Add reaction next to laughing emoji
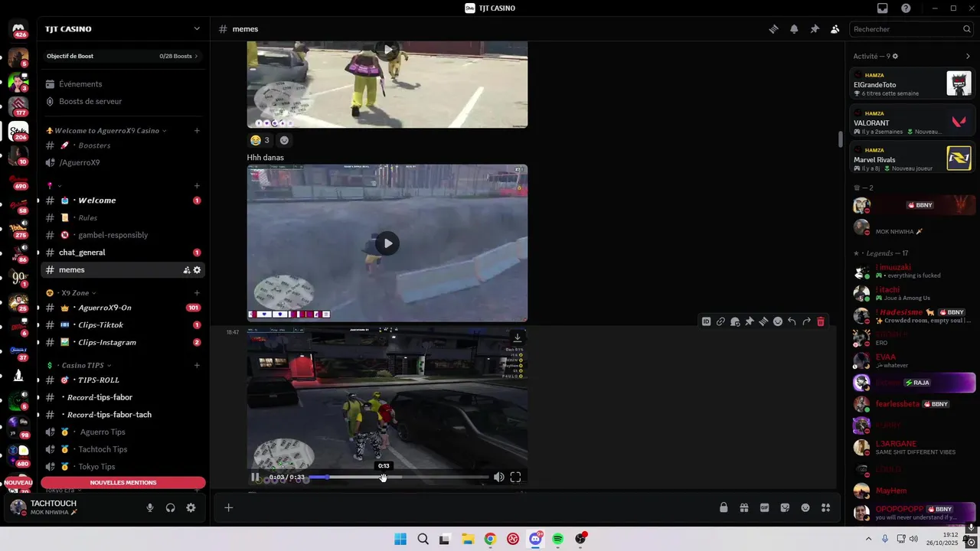 point(284,140)
